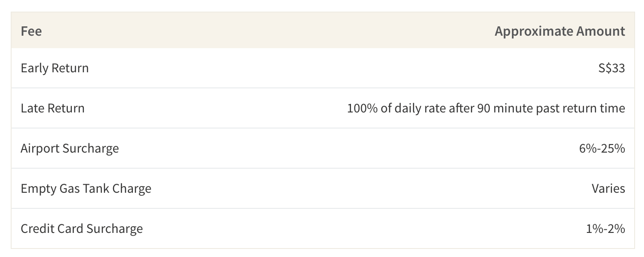
Task: Click the word Amount in the header
Action: click(x=601, y=31)
